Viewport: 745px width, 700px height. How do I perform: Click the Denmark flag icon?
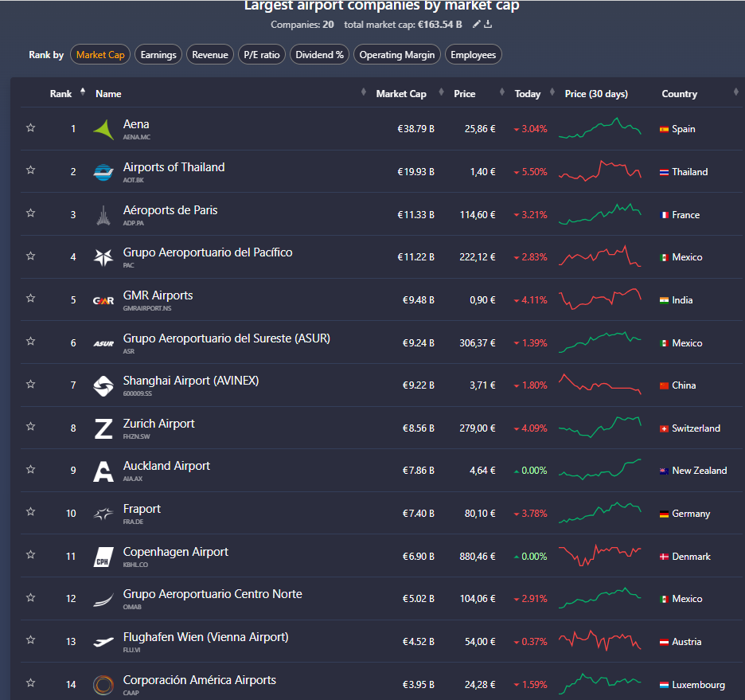[665, 557]
